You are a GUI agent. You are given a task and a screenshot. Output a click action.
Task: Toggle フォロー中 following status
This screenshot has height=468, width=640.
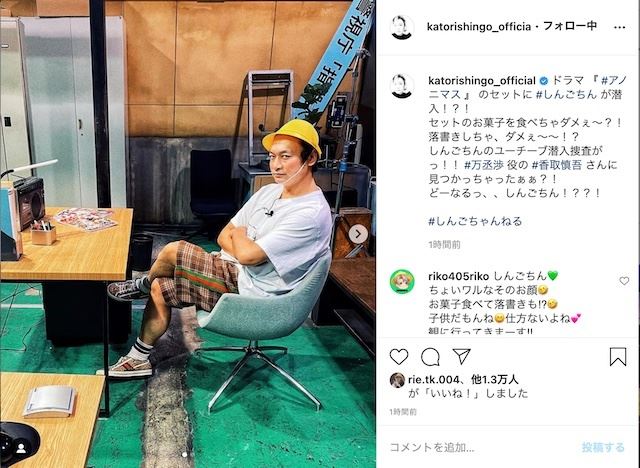(570, 27)
